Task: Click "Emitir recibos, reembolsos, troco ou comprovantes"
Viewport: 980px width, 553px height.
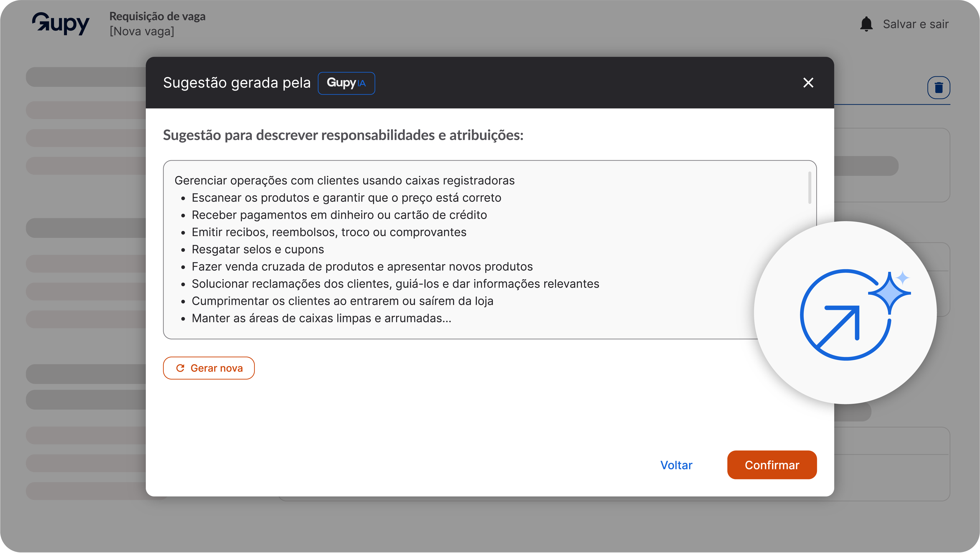Action: tap(329, 232)
